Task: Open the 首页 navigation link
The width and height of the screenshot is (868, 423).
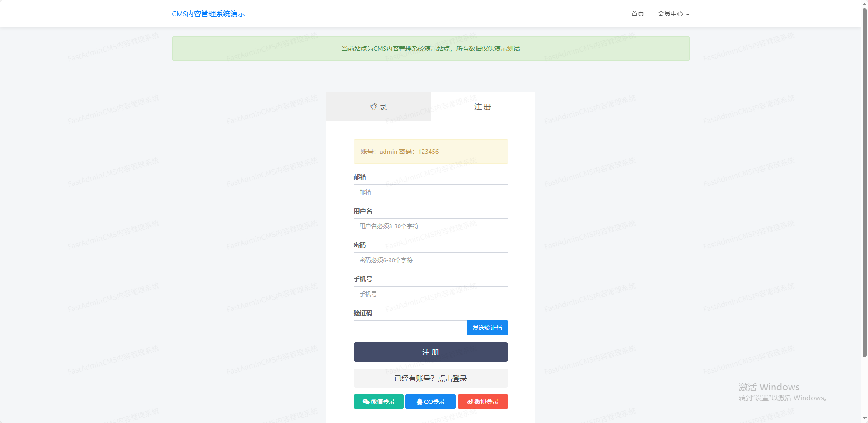Action: point(637,14)
